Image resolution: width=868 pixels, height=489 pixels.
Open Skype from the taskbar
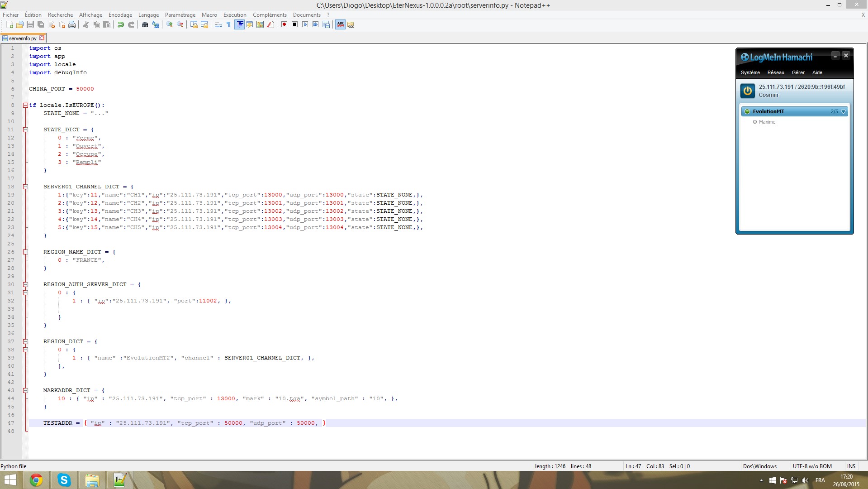pos(64,480)
